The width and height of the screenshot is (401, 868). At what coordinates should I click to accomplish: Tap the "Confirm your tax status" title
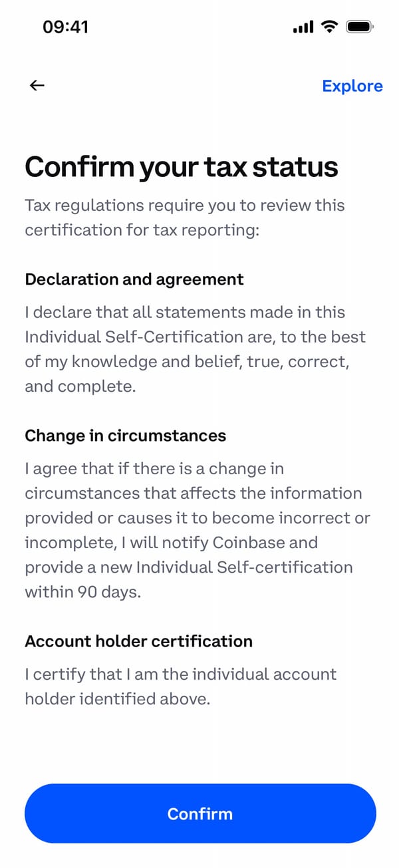tap(182, 166)
